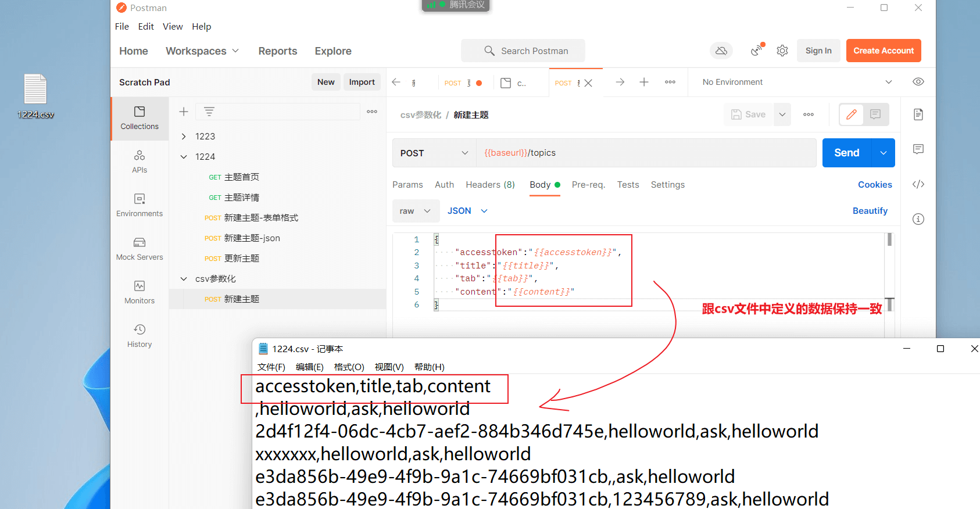
Task: Click the Search Postman box
Action: point(523,51)
